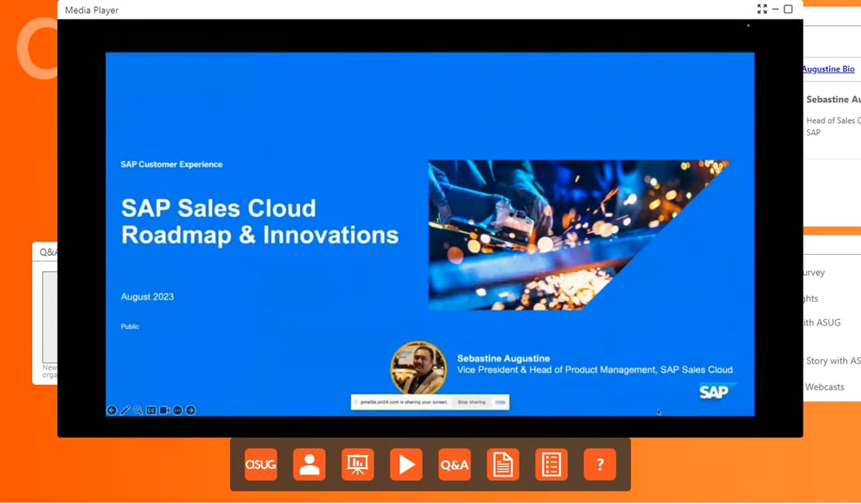Open the media player play icon

click(x=406, y=464)
